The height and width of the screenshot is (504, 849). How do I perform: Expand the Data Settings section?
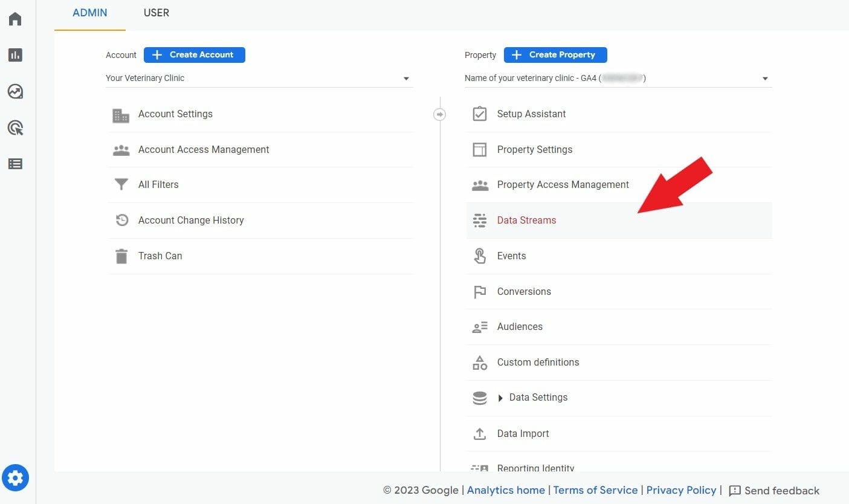[500, 398]
